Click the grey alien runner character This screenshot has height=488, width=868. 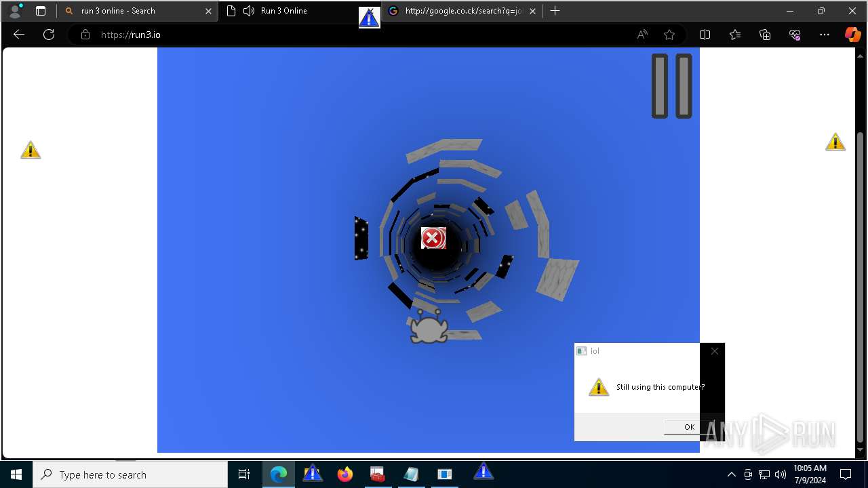[x=429, y=327]
